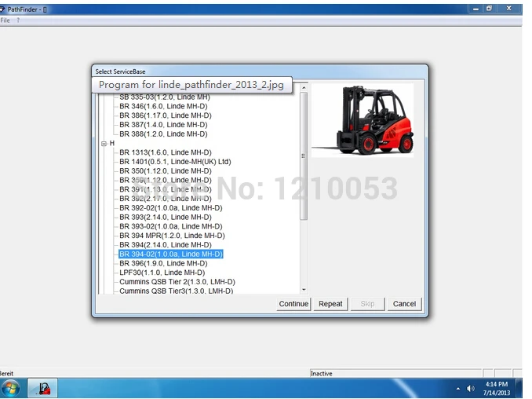The width and height of the screenshot is (532, 399).
Task: Select BR 388(1.2.0, Linde MH-D)
Action: (163, 134)
